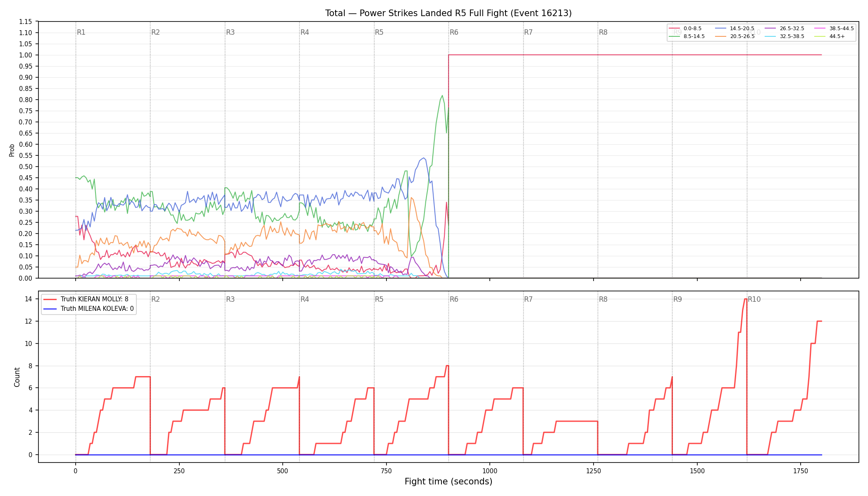Click the orange line sample beside 20.5-26.5

721,36
